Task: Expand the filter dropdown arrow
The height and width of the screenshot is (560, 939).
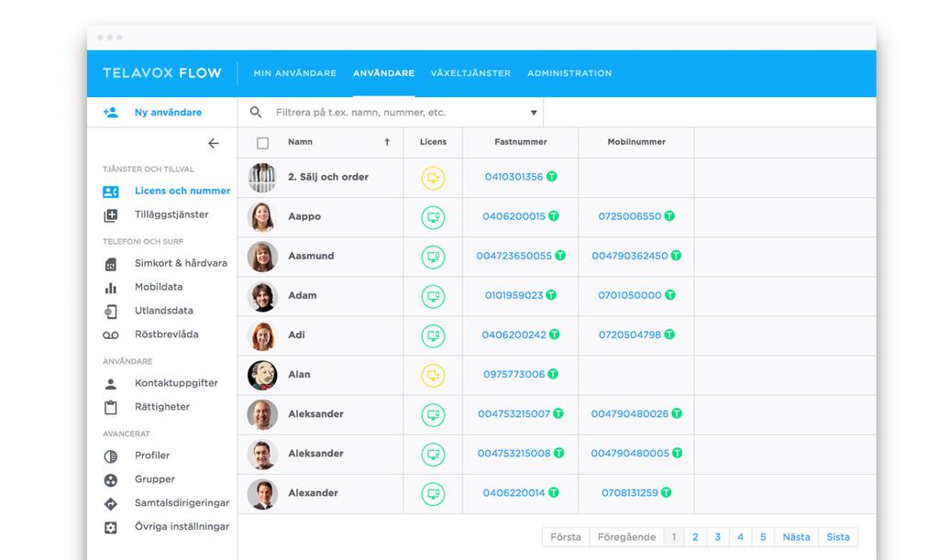Action: [534, 113]
